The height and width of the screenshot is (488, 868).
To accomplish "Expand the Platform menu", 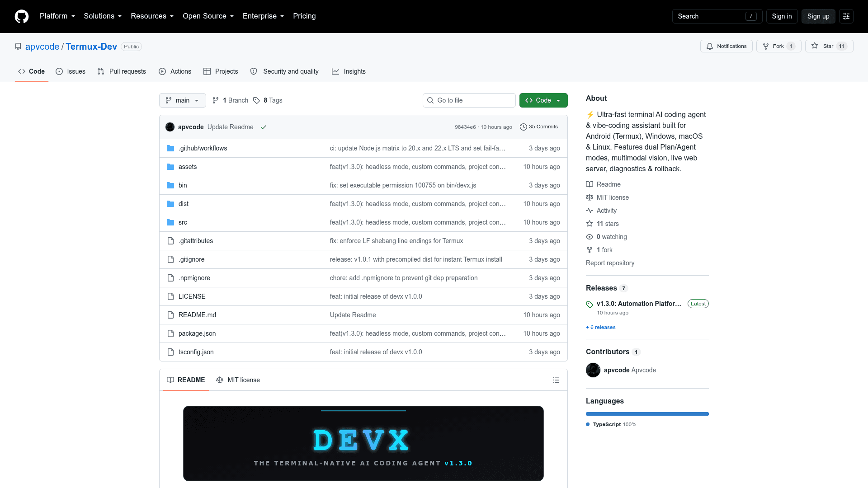I will pyautogui.click(x=57, y=16).
